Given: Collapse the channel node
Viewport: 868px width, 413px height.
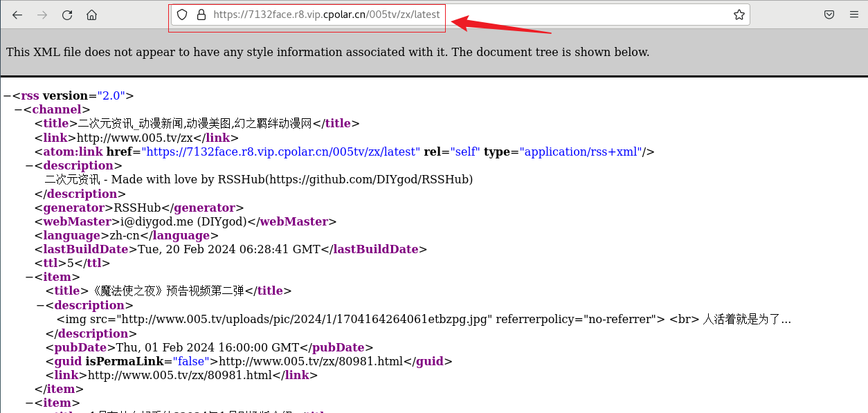Looking at the screenshot, I should click(17, 109).
